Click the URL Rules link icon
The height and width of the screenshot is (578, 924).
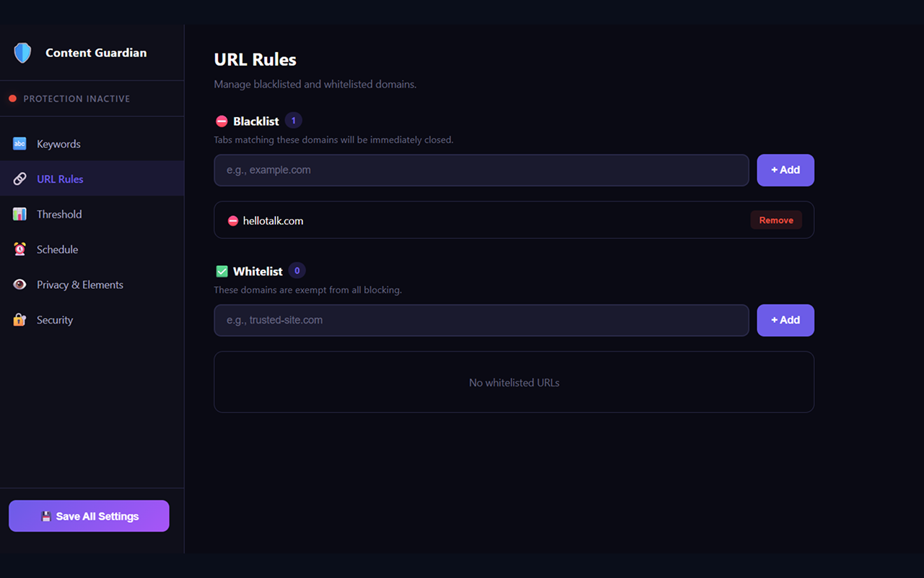[19, 178]
